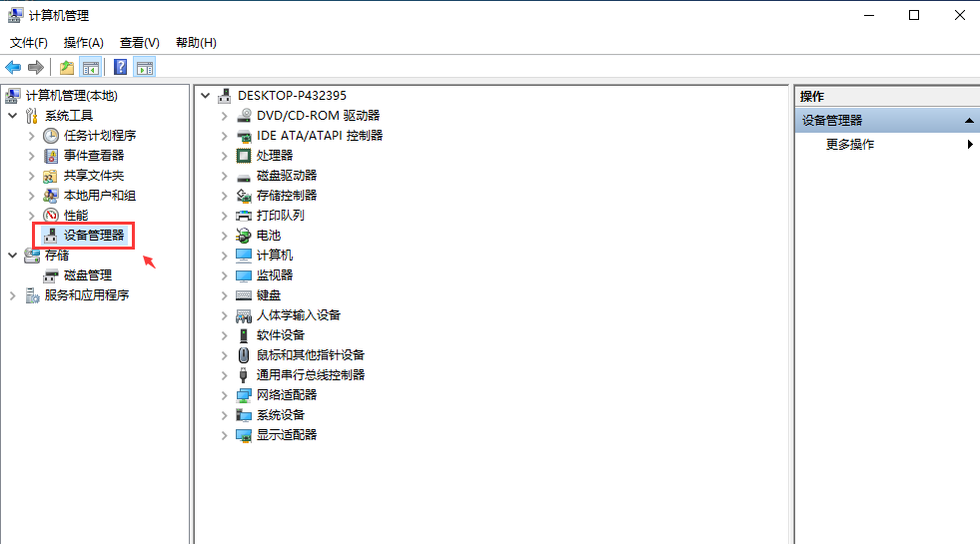
Task: Click the Back arrow toolbar icon
Action: tap(13, 68)
